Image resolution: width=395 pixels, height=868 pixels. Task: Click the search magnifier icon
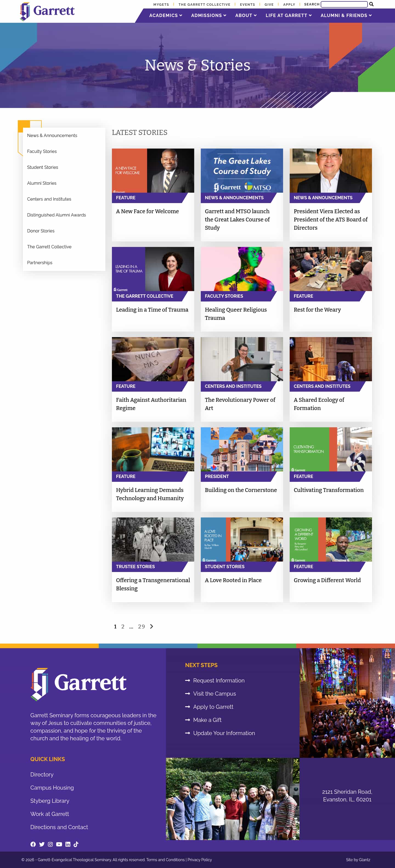pos(371,4)
